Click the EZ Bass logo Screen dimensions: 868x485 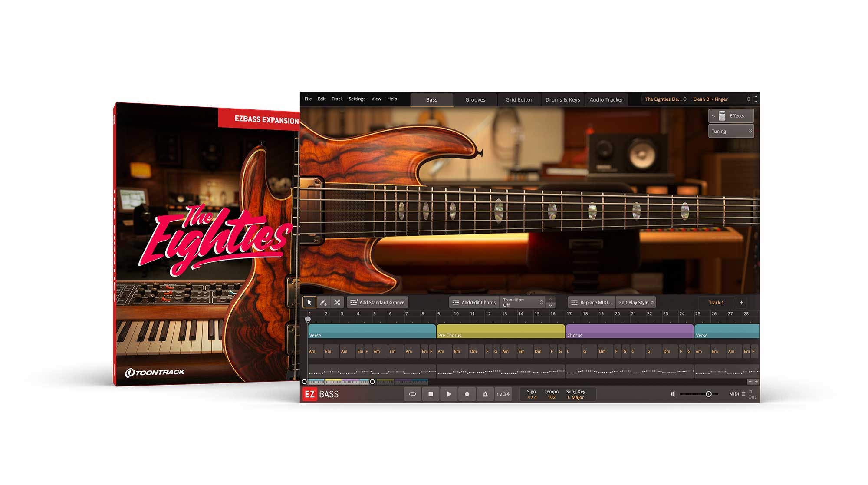pos(320,394)
